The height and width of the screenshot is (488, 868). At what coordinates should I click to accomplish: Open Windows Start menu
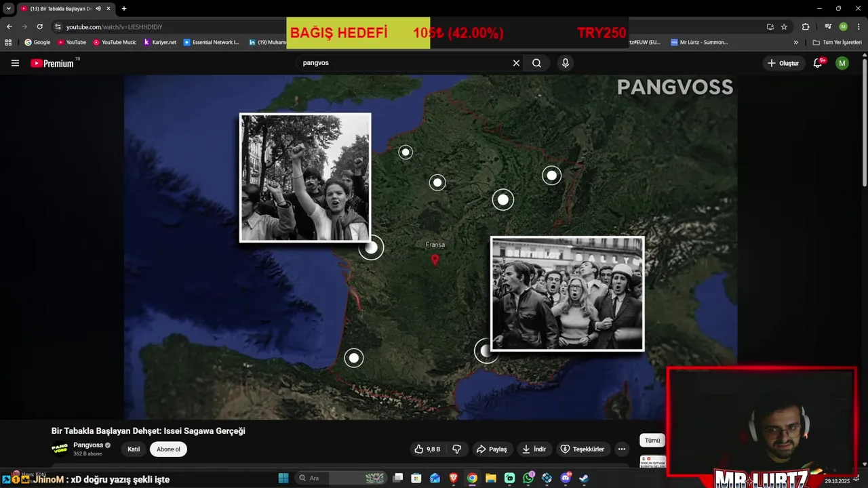pyautogui.click(x=283, y=479)
